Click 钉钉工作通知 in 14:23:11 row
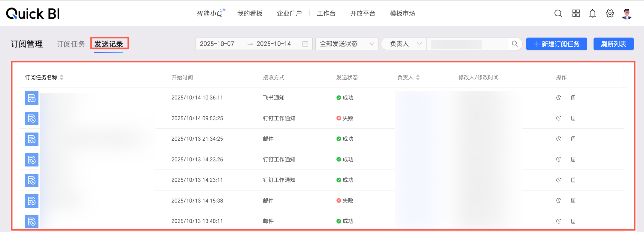This screenshot has width=644, height=232. click(x=279, y=180)
